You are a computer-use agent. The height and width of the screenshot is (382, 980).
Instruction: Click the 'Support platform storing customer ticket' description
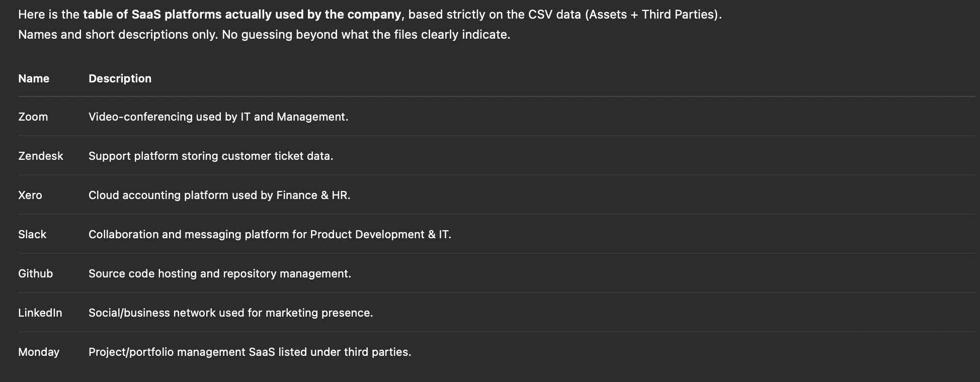(211, 156)
